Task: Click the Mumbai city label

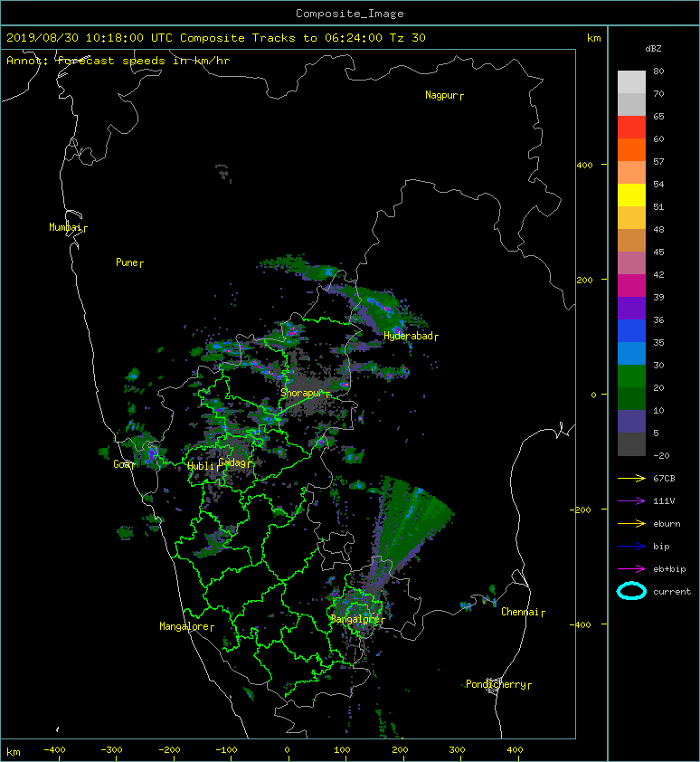Action: [64, 227]
